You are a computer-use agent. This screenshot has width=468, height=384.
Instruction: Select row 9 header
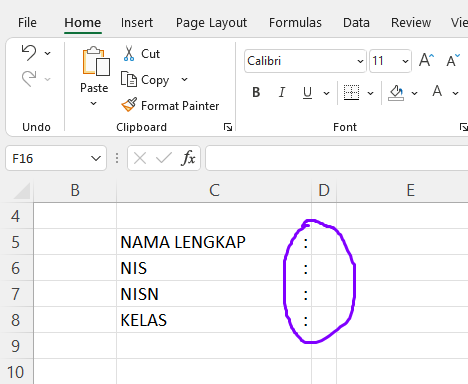click(x=16, y=346)
